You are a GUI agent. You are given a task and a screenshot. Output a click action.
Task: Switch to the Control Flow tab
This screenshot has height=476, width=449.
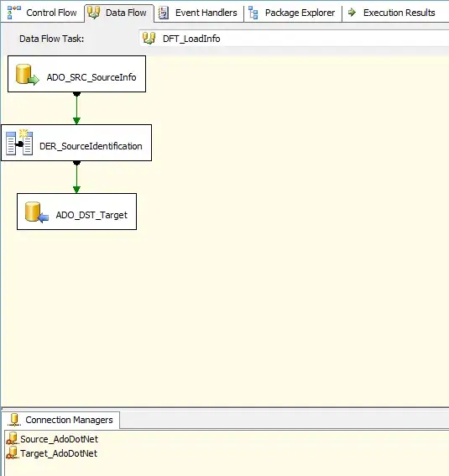point(42,13)
